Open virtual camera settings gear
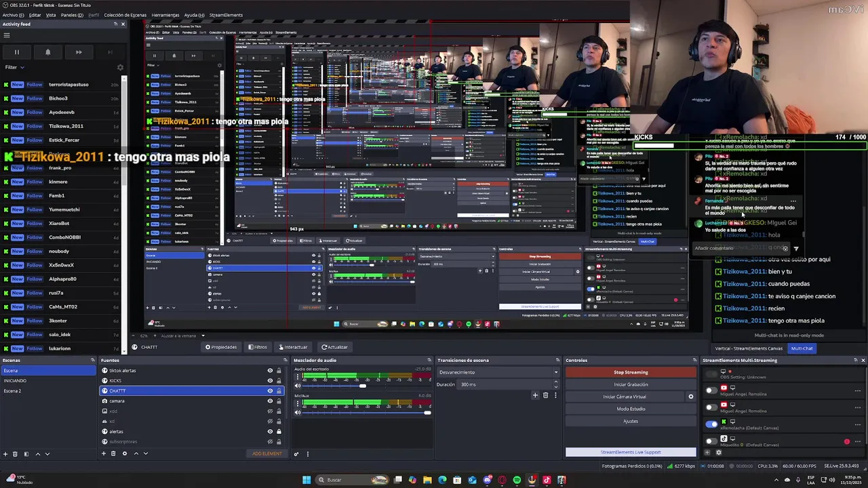Screen dimensions: 868x488 coord(691,396)
